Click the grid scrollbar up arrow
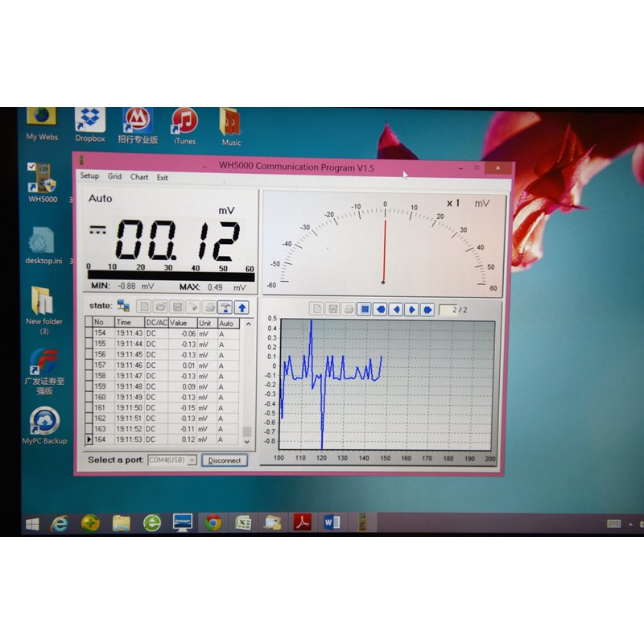The width and height of the screenshot is (644, 644). click(248, 324)
